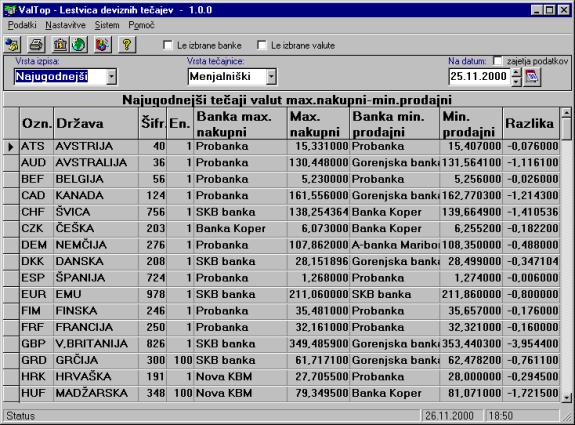This screenshot has width=575, height=425.
Task: Click the Banka max. nakupni column header
Action: pos(241,124)
